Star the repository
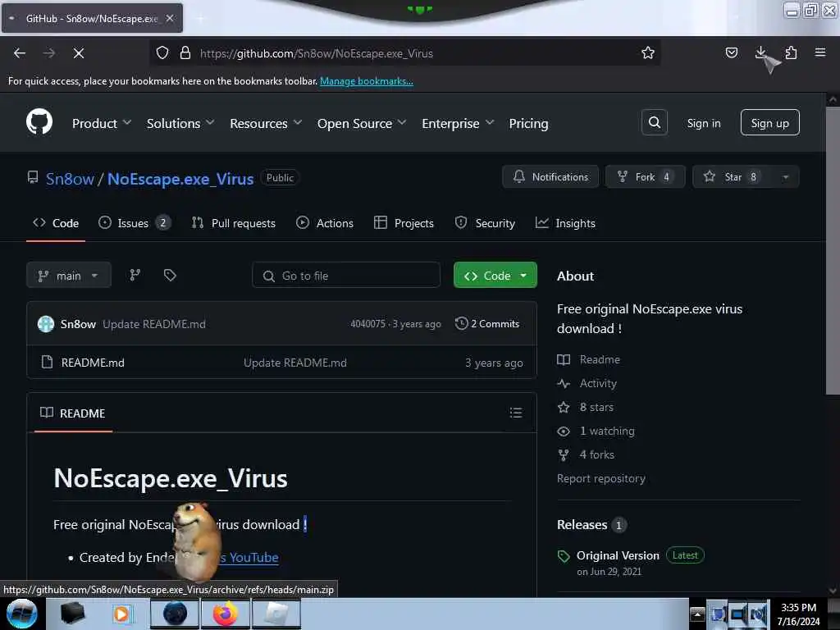This screenshot has width=840, height=630. pos(733,177)
